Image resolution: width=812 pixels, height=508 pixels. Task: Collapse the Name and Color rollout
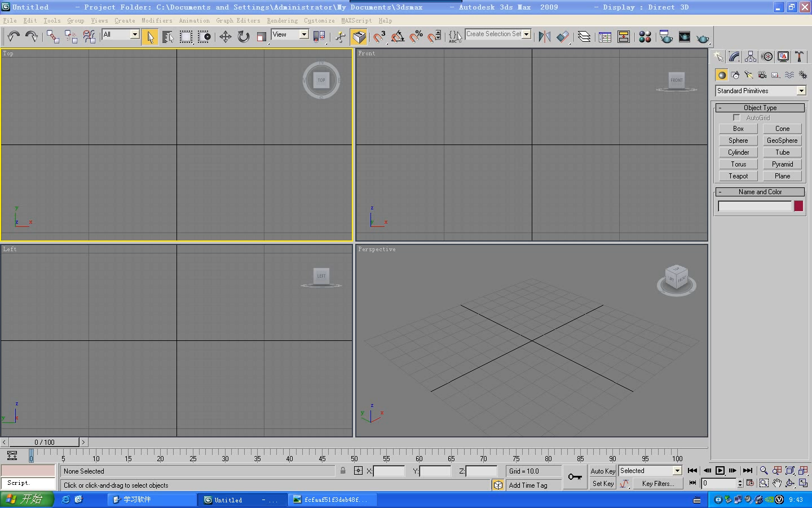tap(760, 192)
